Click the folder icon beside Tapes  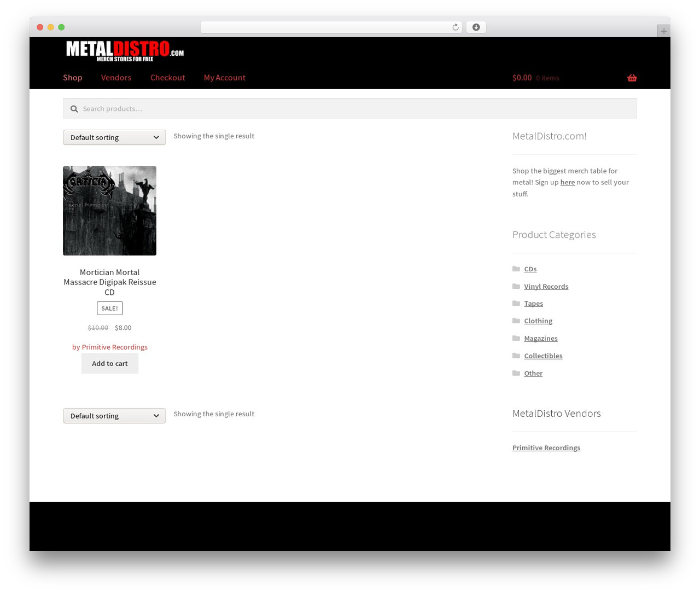pos(516,303)
